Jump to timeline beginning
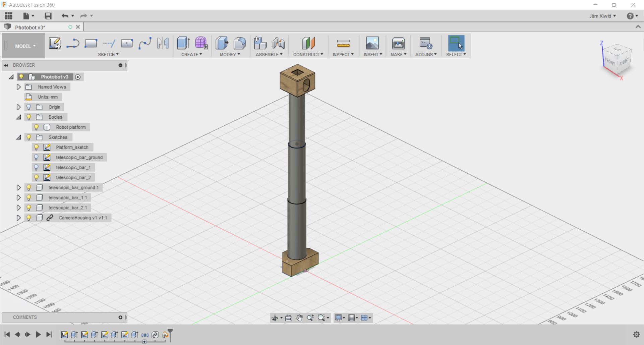 click(x=7, y=334)
